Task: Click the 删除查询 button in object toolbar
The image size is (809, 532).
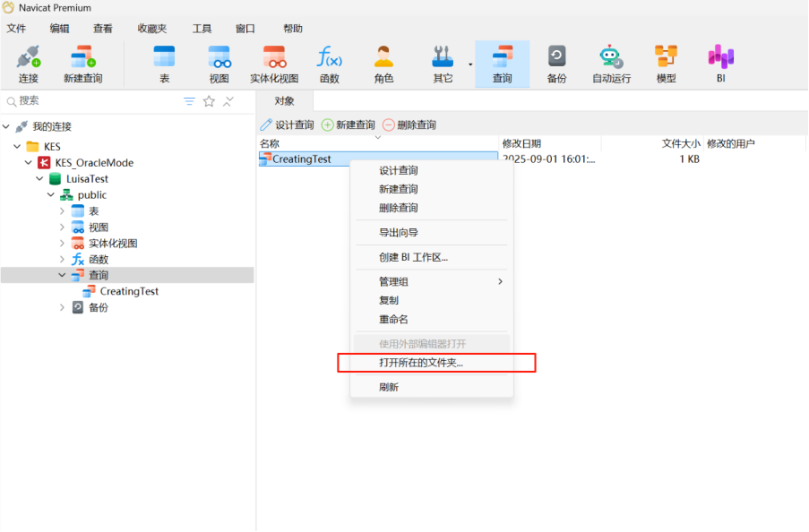Action: pyautogui.click(x=409, y=125)
